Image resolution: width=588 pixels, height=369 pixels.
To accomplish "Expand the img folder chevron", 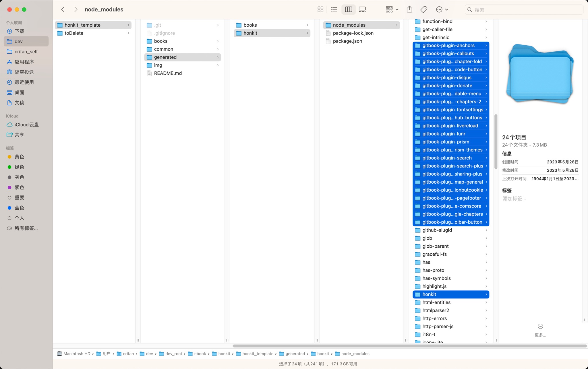I will click(x=218, y=65).
